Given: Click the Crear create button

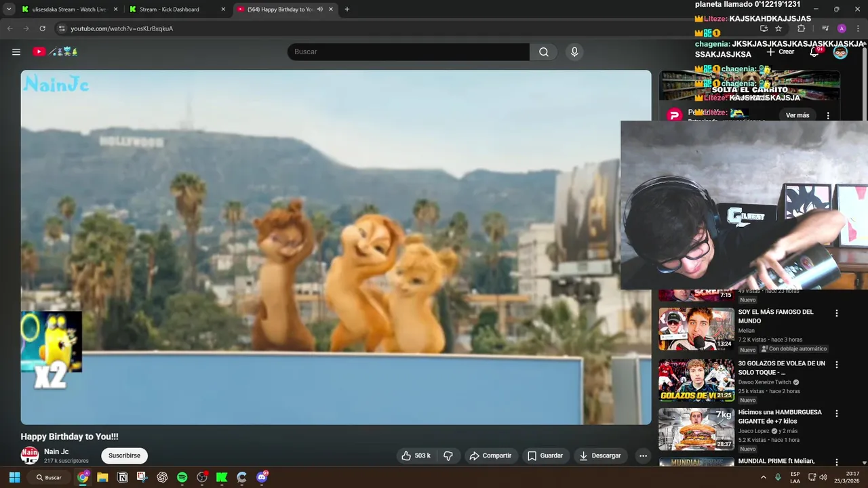Looking at the screenshot, I should point(781,52).
